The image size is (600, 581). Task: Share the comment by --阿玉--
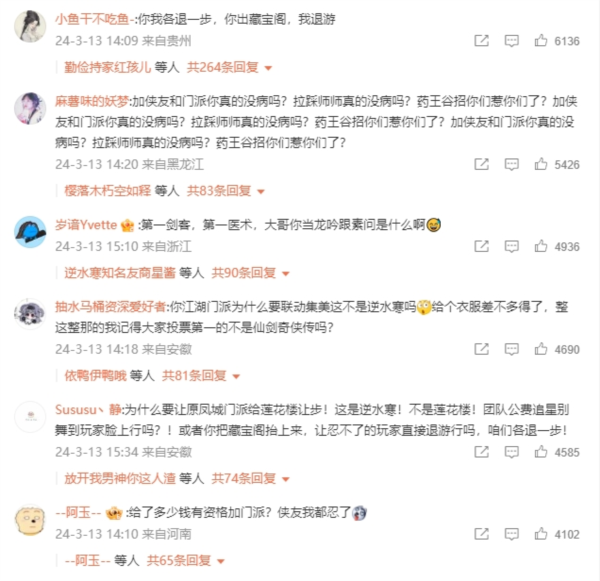(481, 534)
